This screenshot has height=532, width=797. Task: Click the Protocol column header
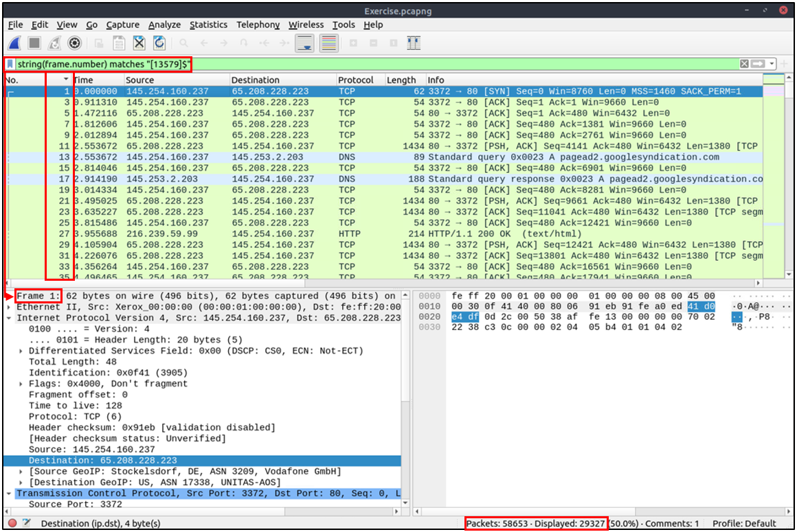click(x=356, y=80)
